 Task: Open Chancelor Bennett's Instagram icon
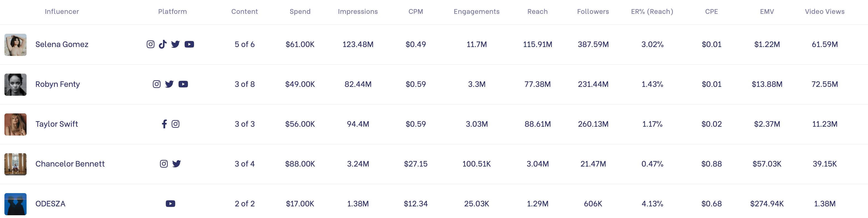(x=164, y=164)
